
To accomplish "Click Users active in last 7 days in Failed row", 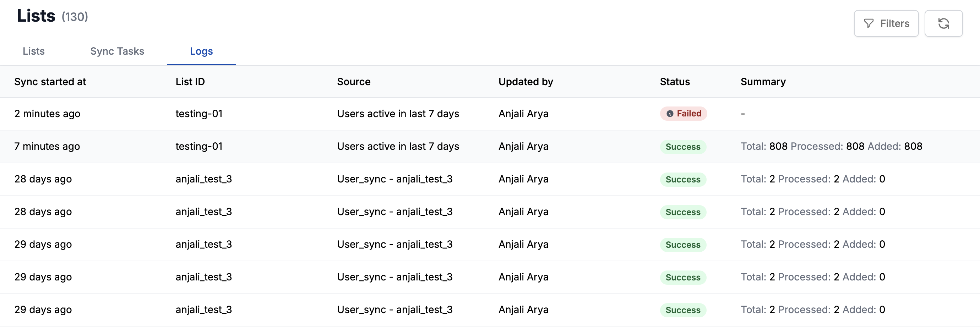I will pos(398,114).
